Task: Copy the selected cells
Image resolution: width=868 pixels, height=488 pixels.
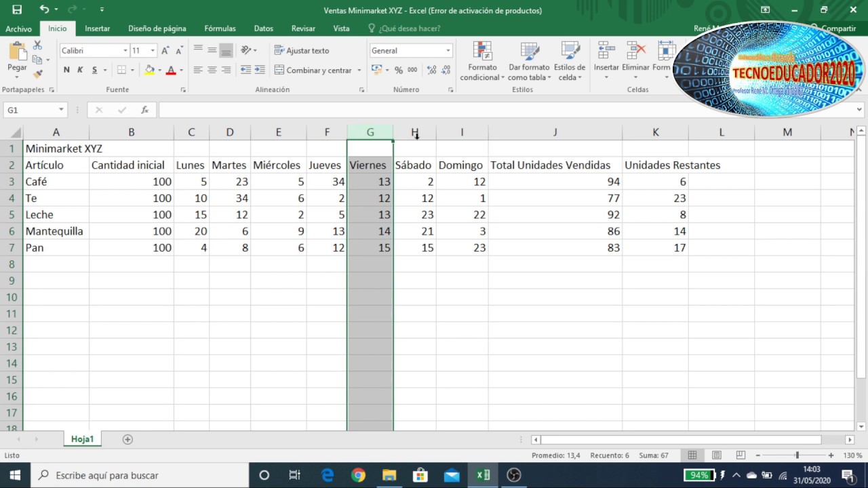Action: tap(37, 59)
